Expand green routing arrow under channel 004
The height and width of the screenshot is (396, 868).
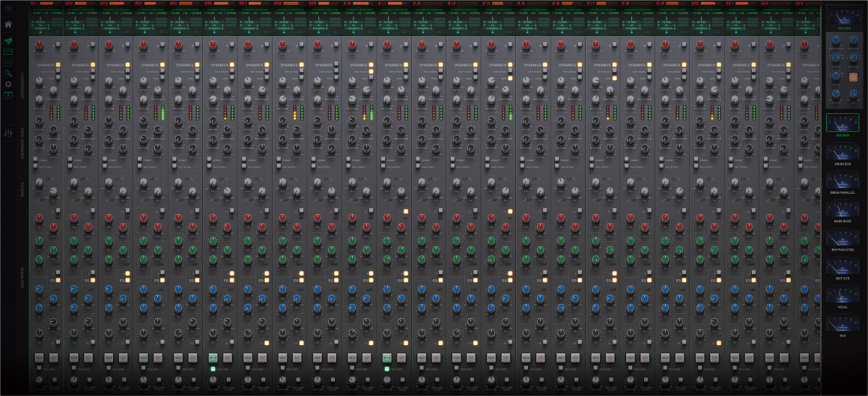click(x=143, y=32)
